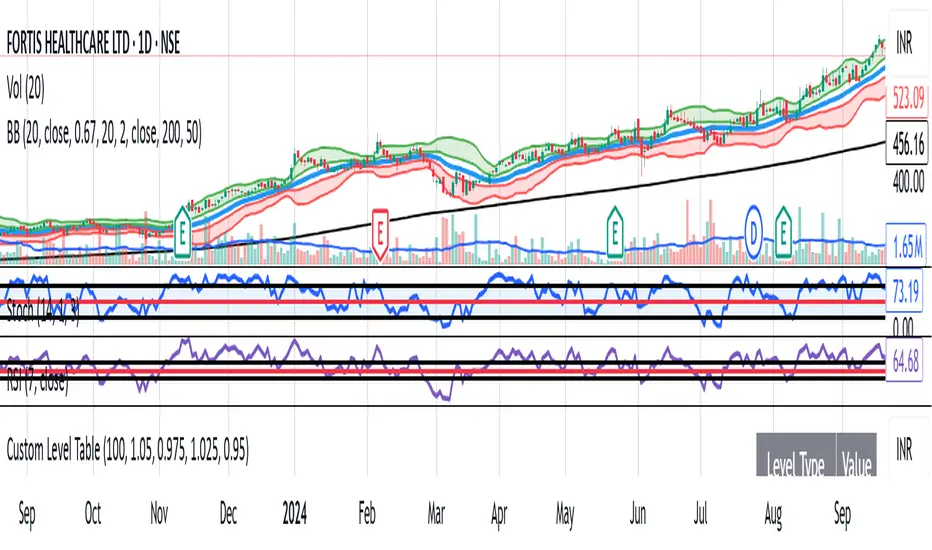This screenshot has width=932, height=550.
Task: Click the 64.68 RSI value label
Action: [x=905, y=362]
